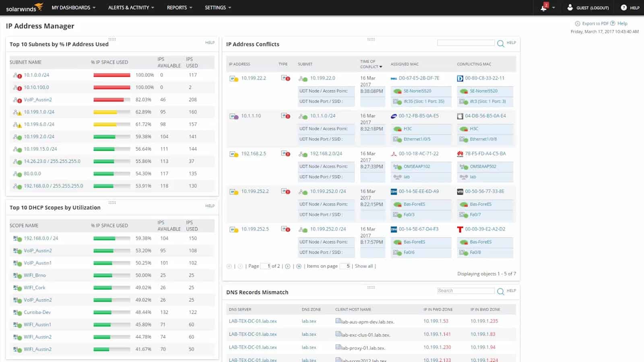Click the warning subnet icon for 10.199.1.0 /24
The image size is (644, 362).
(17, 112)
